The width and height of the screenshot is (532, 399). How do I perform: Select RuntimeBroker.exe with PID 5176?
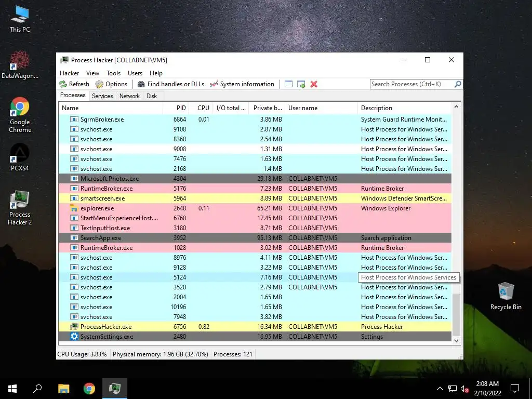pyautogui.click(x=255, y=188)
